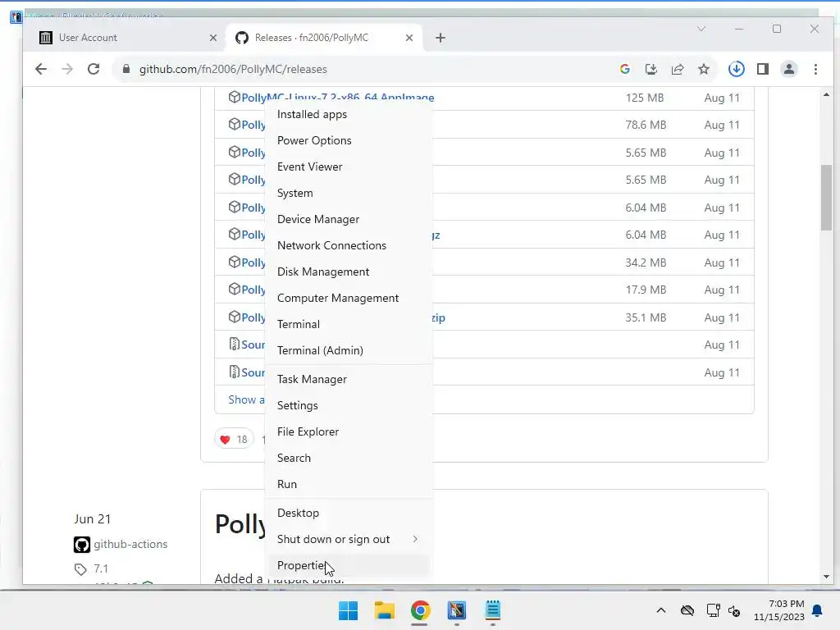Choose Search in the menu

(x=348, y=458)
